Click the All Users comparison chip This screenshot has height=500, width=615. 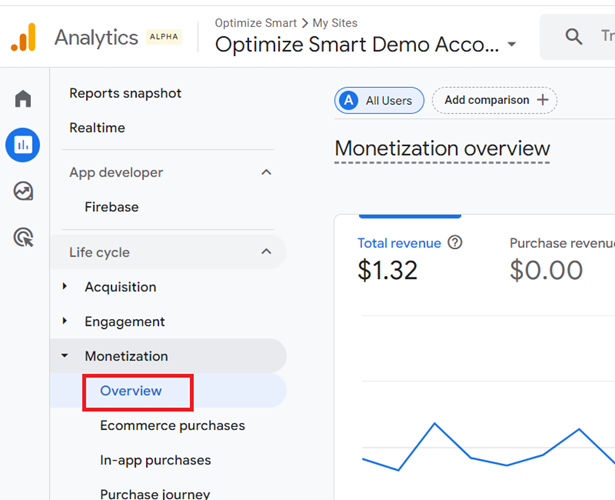tap(379, 100)
